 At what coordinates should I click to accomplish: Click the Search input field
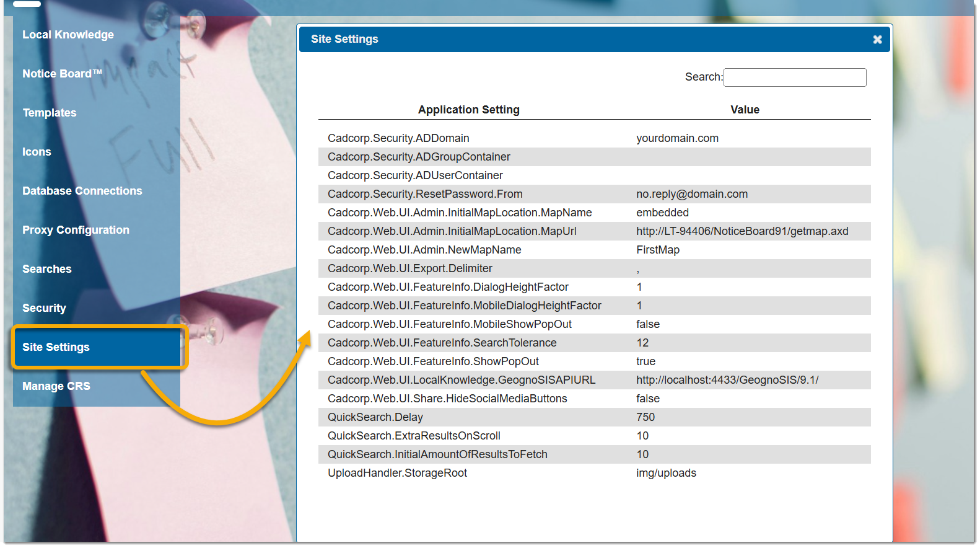pyautogui.click(x=795, y=77)
